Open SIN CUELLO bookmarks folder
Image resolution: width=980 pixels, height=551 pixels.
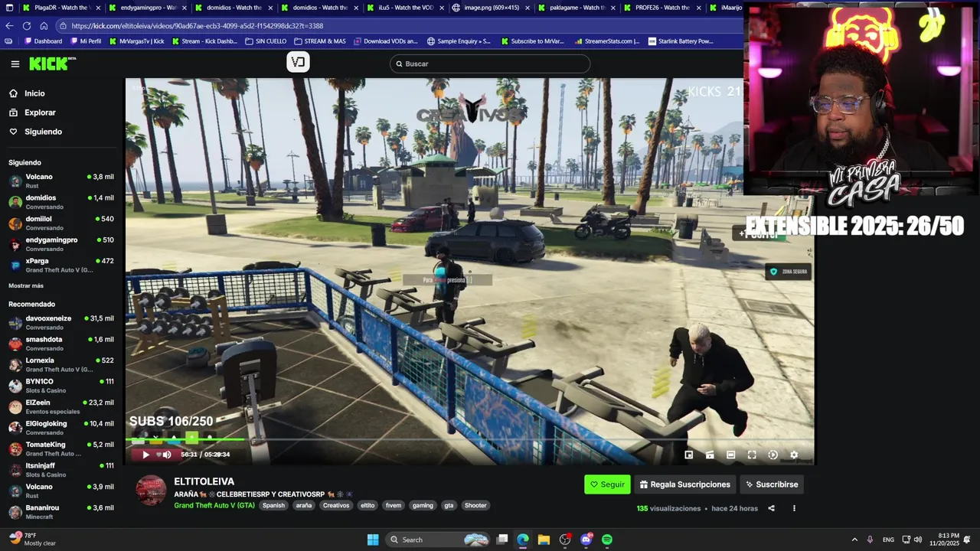click(266, 41)
